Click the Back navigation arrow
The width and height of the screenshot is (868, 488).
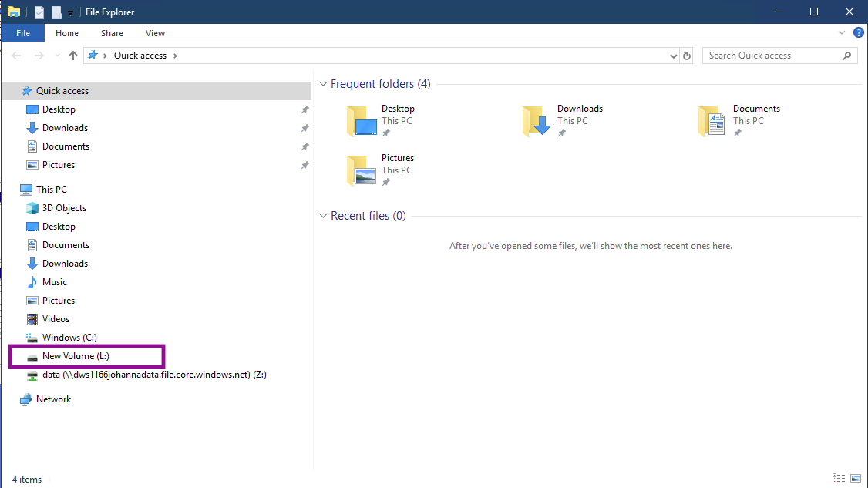coord(17,56)
